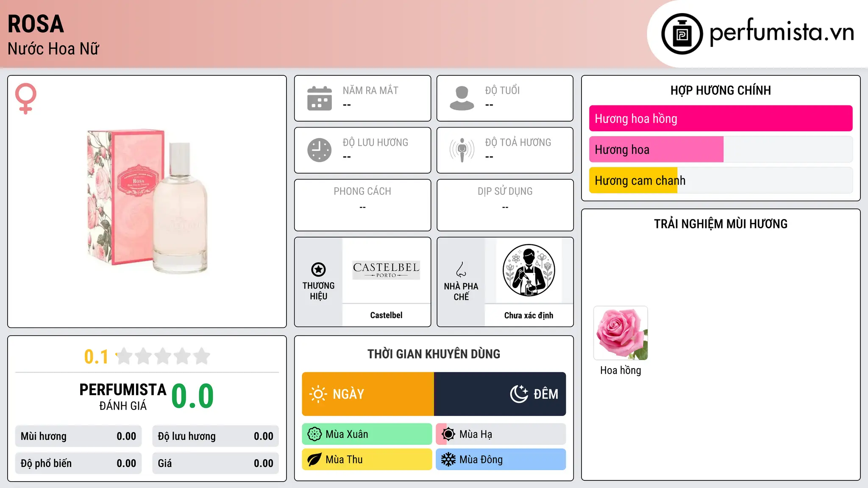
Task: Click the star badge Thương hiệu icon
Action: coord(318,269)
